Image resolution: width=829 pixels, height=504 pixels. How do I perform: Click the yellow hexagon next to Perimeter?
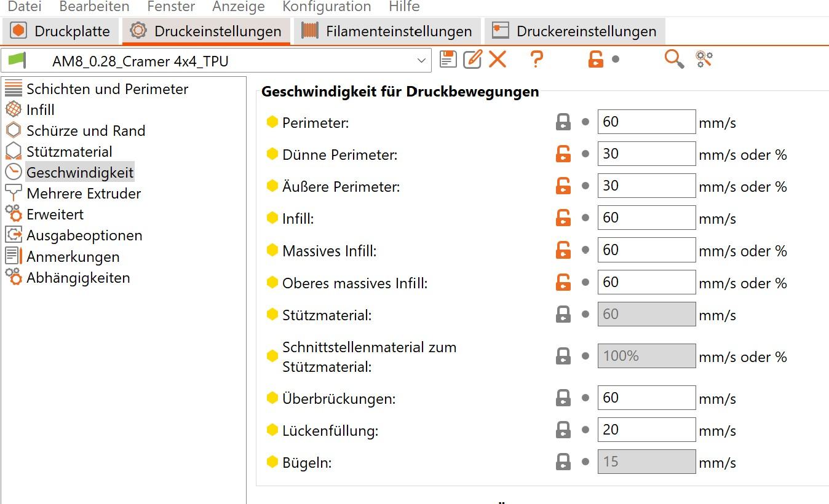(272, 122)
